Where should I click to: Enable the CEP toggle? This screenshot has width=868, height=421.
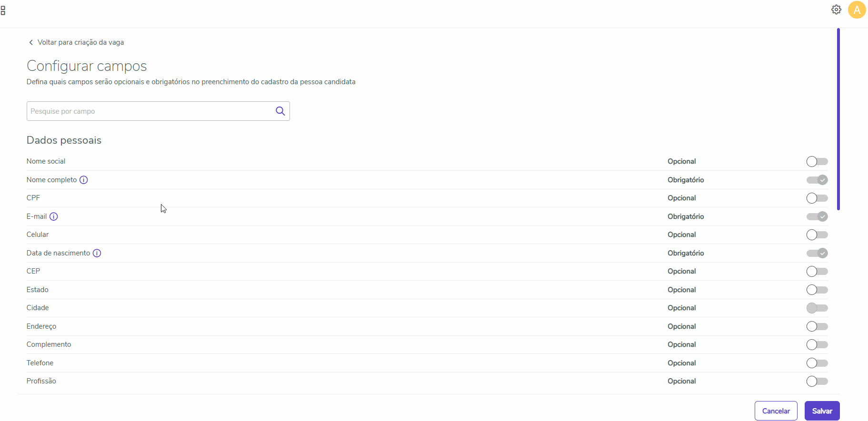817,271
